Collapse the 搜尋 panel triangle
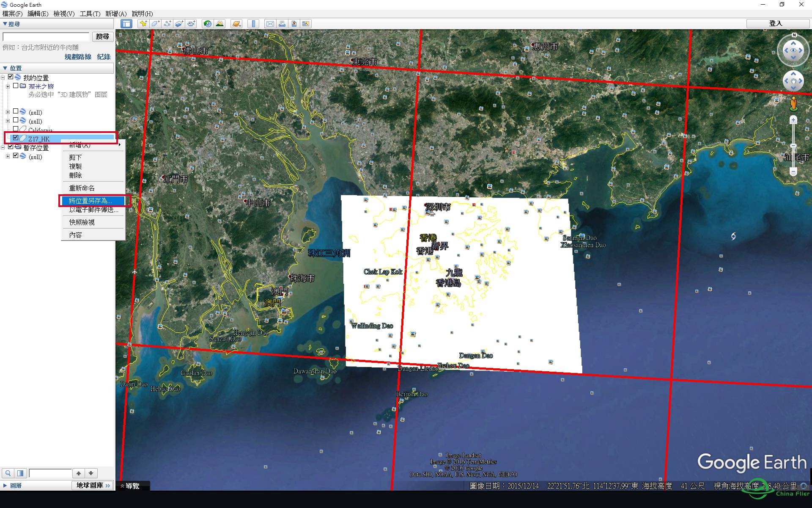This screenshot has width=812, height=508. click(x=5, y=24)
